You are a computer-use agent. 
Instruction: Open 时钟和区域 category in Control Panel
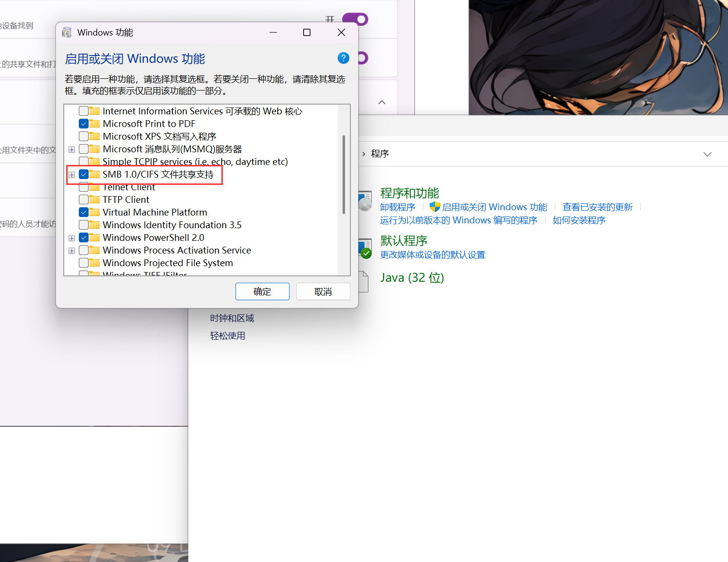[x=232, y=318]
